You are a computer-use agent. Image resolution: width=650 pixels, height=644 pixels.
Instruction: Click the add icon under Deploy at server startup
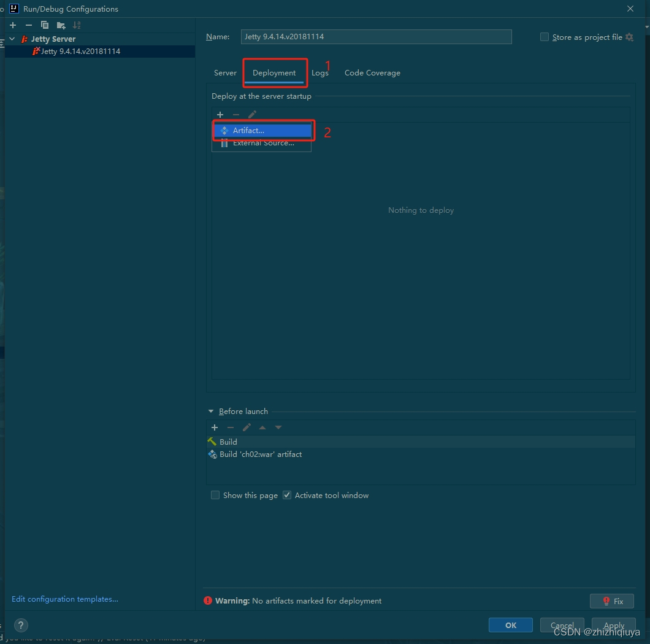coord(220,115)
